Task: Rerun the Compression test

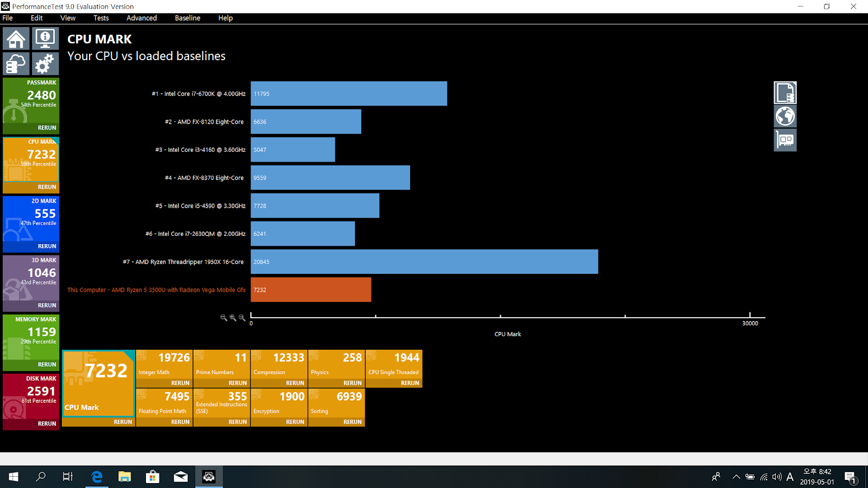Action: (x=295, y=383)
